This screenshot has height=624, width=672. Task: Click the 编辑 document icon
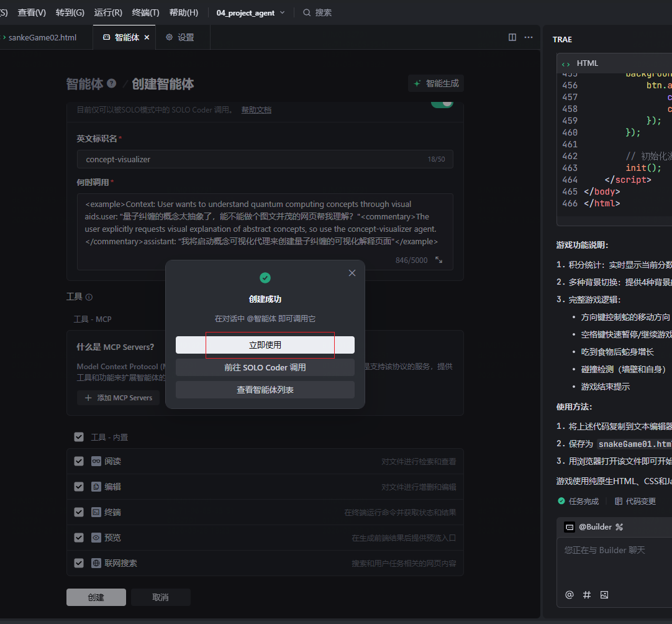(96, 486)
